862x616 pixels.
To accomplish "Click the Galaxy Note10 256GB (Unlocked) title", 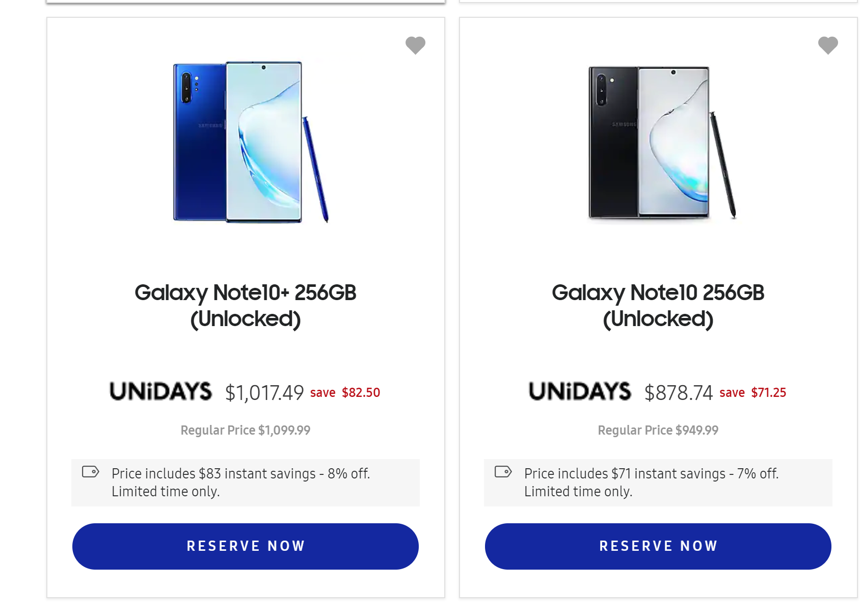I will [658, 305].
